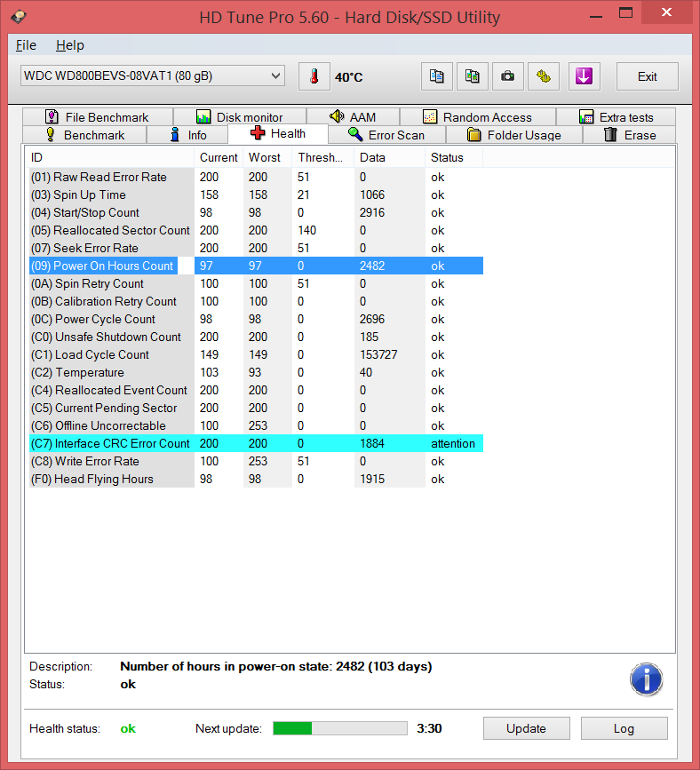The image size is (700, 770).
Task: Select the (C8) Write Error Rate row
Action: pos(256,461)
